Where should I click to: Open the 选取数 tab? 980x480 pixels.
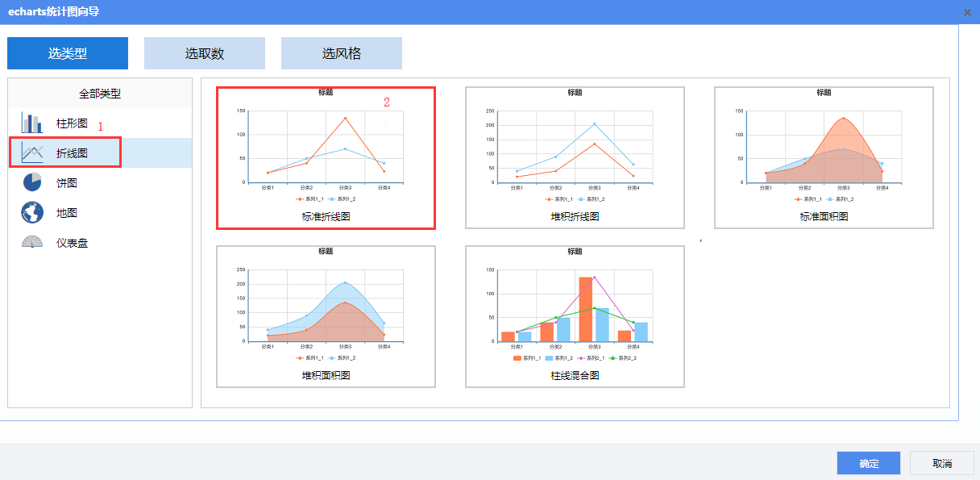(x=205, y=53)
